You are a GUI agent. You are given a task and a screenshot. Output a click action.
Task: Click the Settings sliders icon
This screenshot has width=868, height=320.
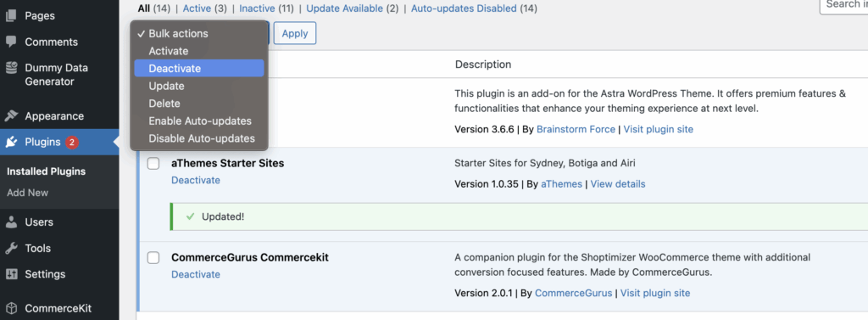(x=11, y=274)
